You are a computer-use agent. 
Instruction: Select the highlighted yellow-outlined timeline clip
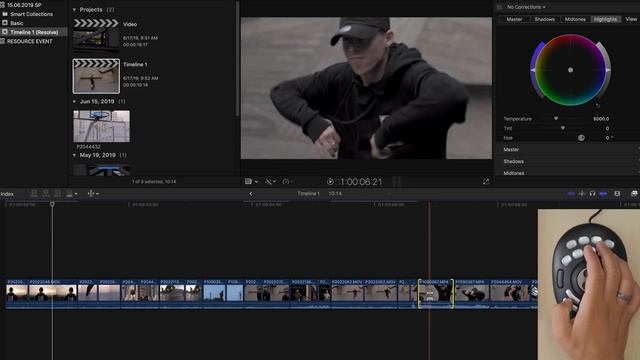(x=436, y=293)
